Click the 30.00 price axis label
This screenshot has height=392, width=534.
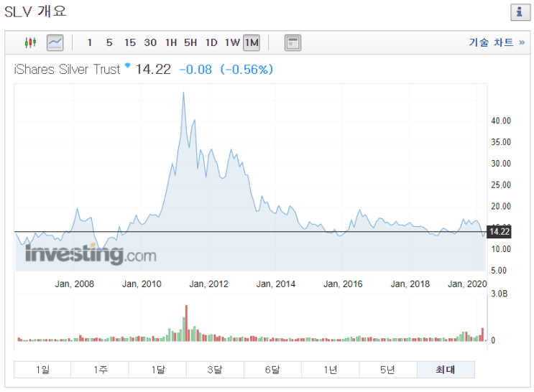[x=501, y=164]
